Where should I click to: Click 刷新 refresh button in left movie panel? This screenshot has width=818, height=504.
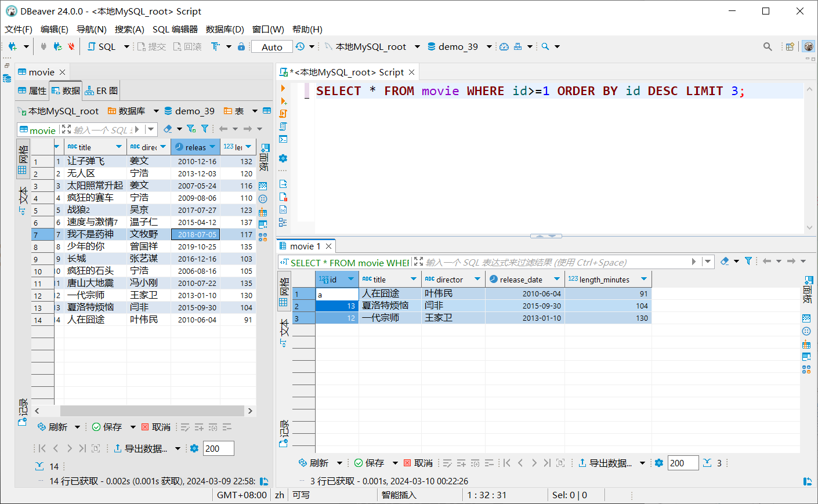[x=53, y=427]
